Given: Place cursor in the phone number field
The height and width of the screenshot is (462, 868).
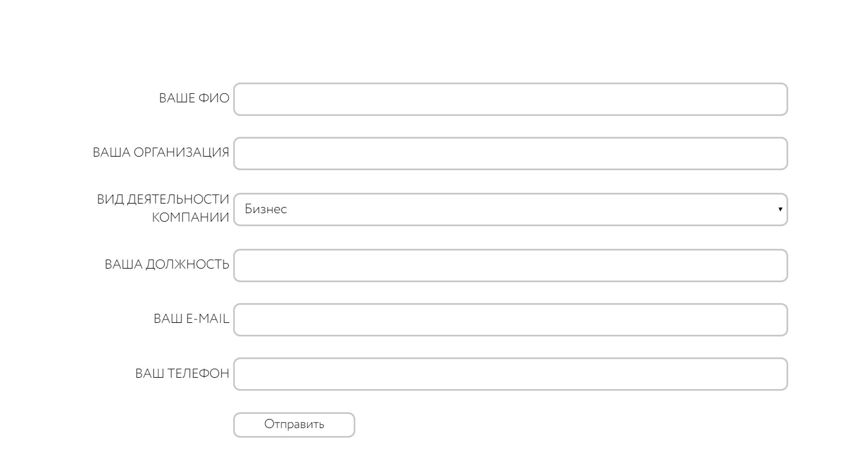Looking at the screenshot, I should tap(510, 374).
